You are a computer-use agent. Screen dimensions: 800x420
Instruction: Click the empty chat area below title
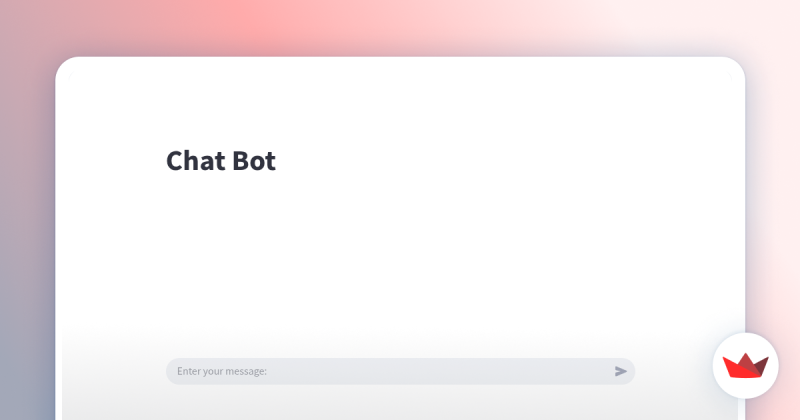400,255
